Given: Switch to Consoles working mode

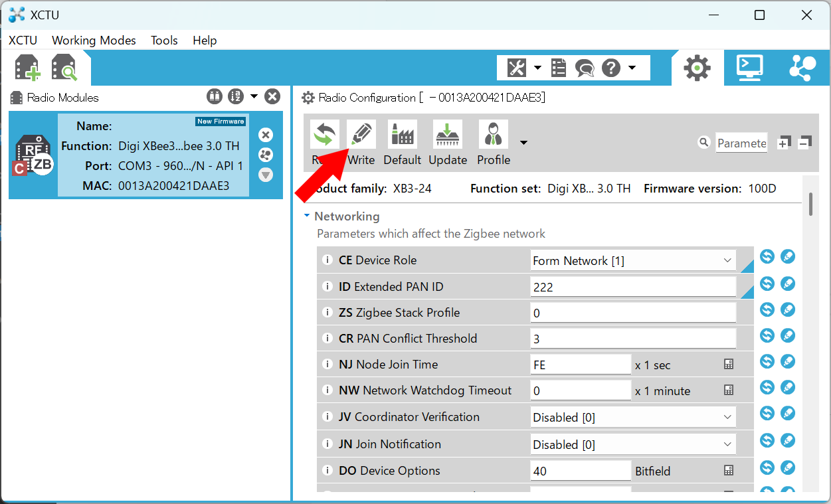Looking at the screenshot, I should pos(749,68).
